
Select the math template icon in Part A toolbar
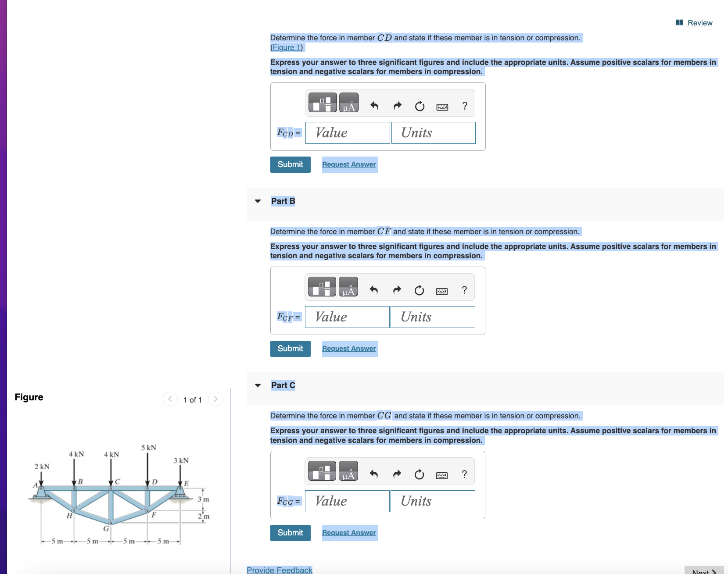323,102
